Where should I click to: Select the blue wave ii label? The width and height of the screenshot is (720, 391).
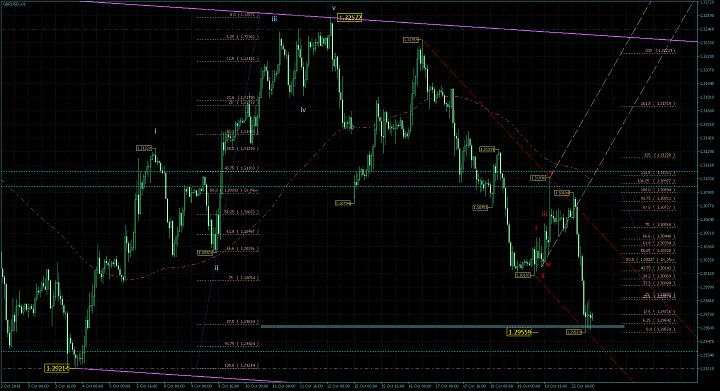coord(216,268)
